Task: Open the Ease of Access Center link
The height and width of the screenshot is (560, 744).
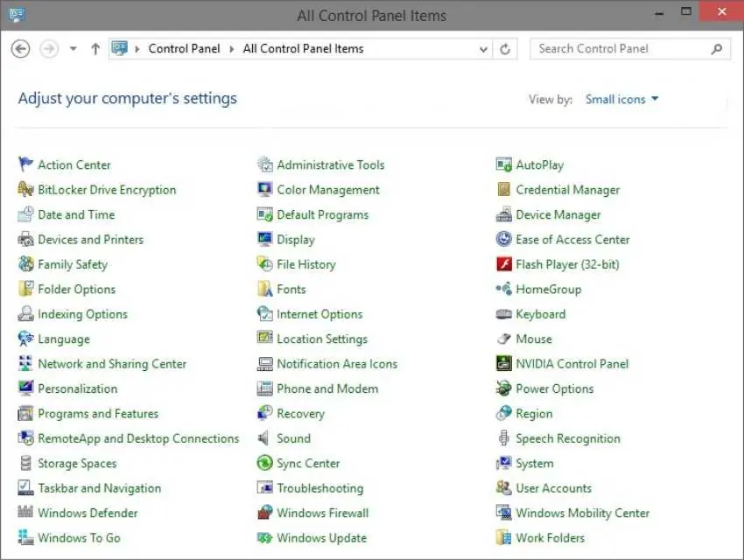Action: coord(573,240)
